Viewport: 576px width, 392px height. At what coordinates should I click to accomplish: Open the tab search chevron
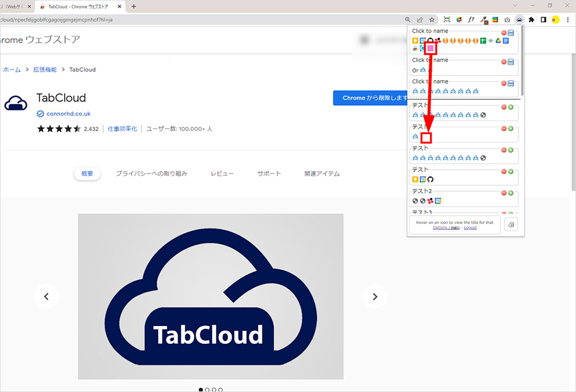pyautogui.click(x=515, y=5)
